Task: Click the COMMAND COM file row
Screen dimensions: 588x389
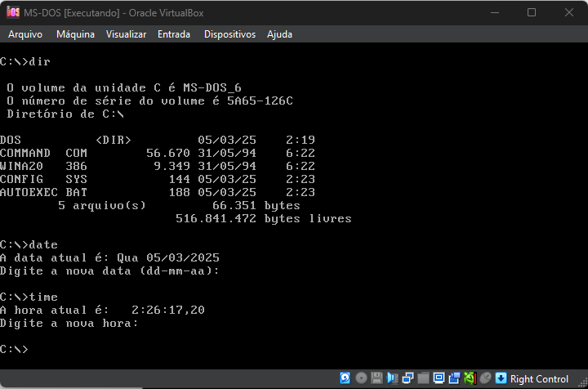Action: 158,153
